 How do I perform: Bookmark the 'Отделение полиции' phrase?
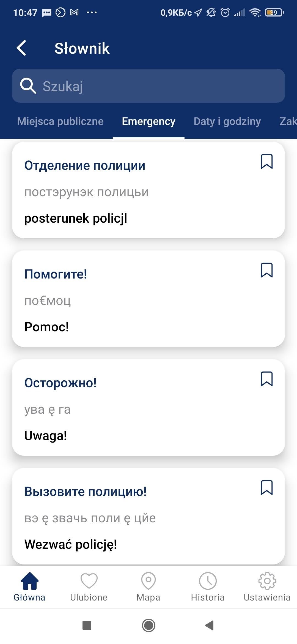tap(266, 161)
